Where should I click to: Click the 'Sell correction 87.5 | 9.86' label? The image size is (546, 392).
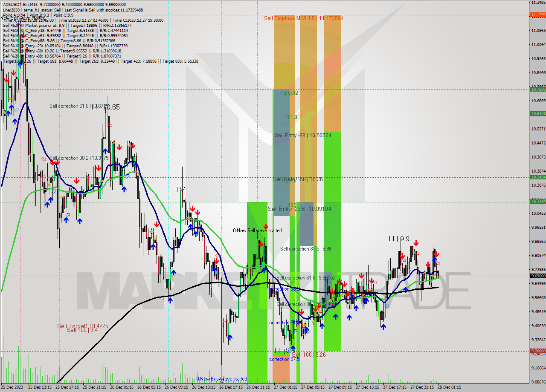[x=306, y=248]
